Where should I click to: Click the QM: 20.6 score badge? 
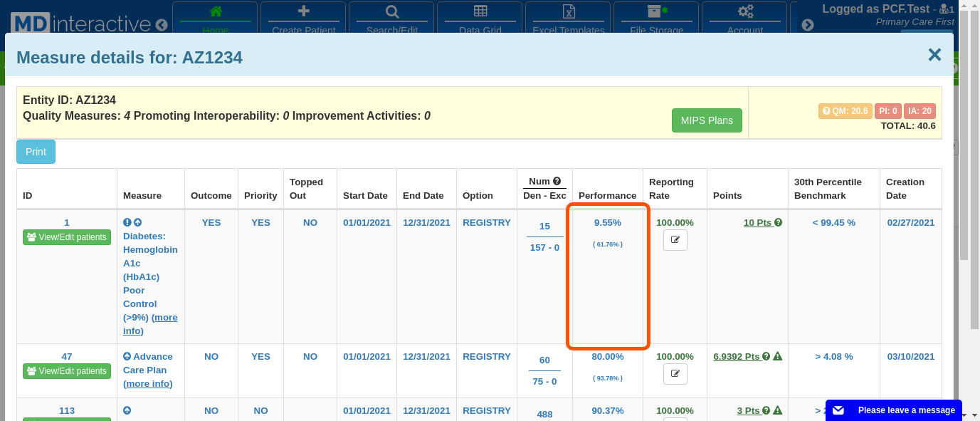(845, 111)
